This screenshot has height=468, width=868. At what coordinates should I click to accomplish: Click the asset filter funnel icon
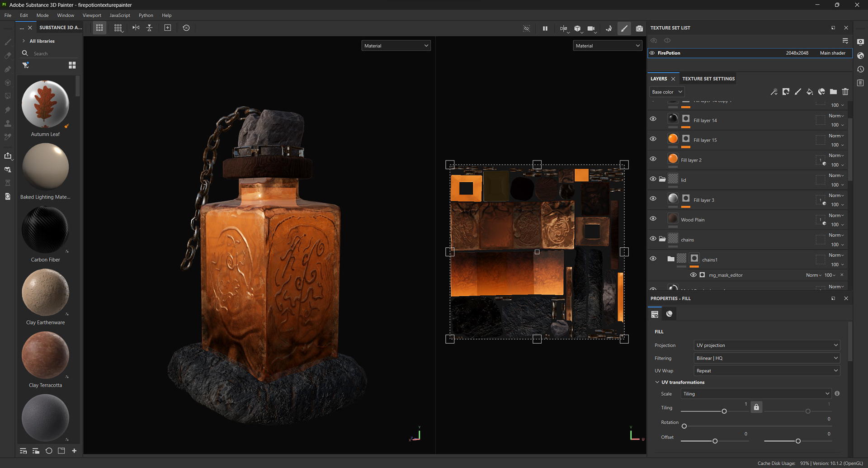pyautogui.click(x=26, y=65)
